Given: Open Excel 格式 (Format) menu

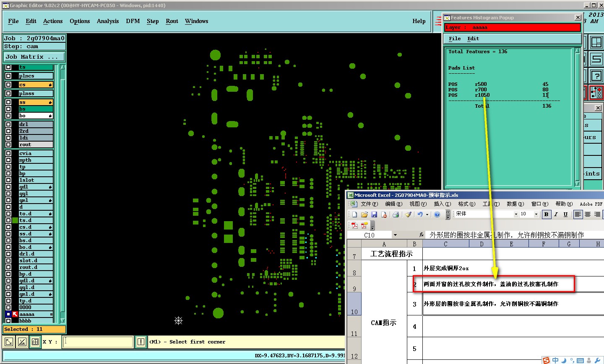Looking at the screenshot, I should click(x=466, y=204).
